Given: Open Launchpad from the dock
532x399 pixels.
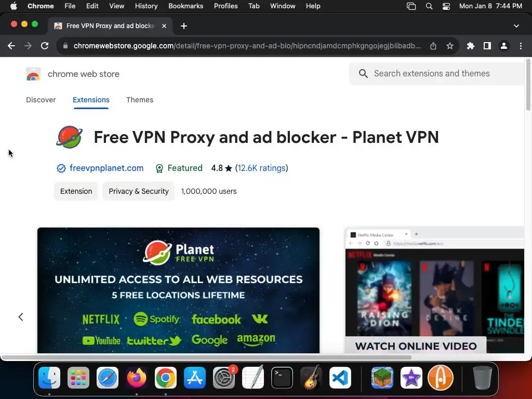Looking at the screenshot, I should click(x=78, y=378).
